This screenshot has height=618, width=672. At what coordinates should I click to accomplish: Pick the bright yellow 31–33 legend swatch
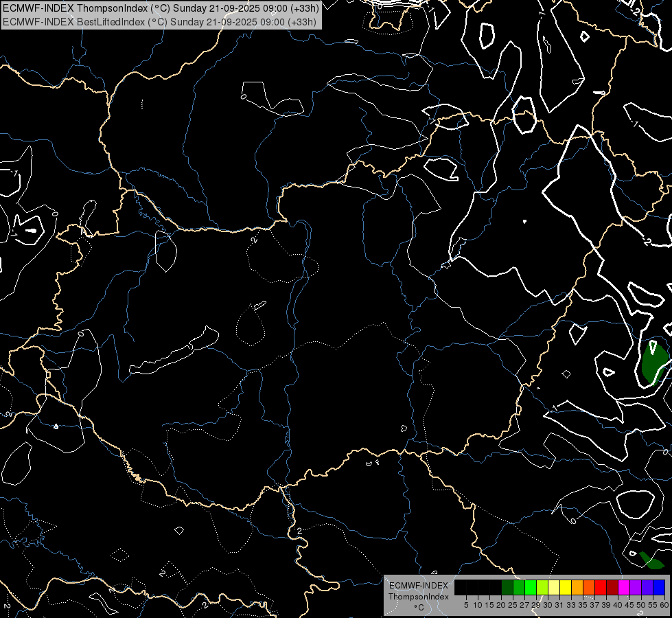tap(566, 587)
